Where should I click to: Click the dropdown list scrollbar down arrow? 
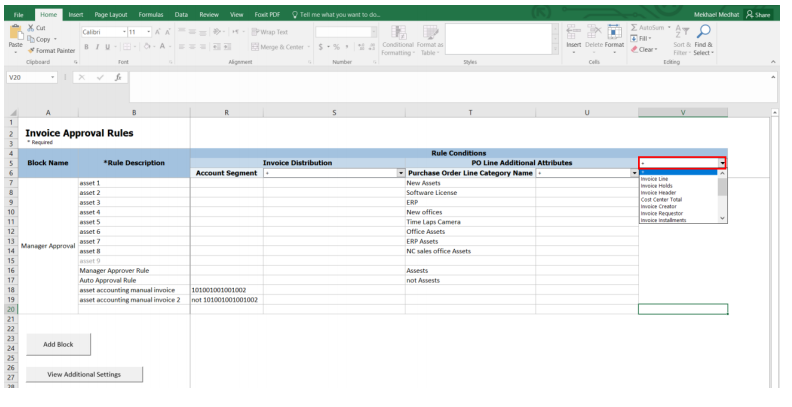pos(722,219)
